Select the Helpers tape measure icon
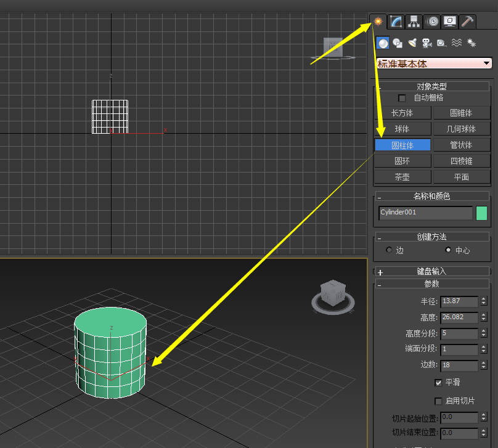The height and width of the screenshot is (448, 498). click(441, 43)
